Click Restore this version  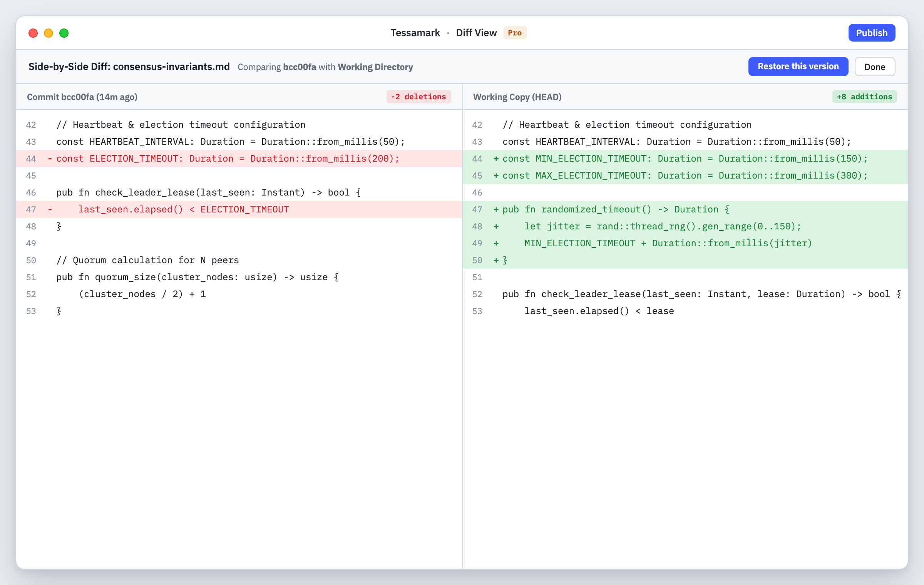point(798,67)
